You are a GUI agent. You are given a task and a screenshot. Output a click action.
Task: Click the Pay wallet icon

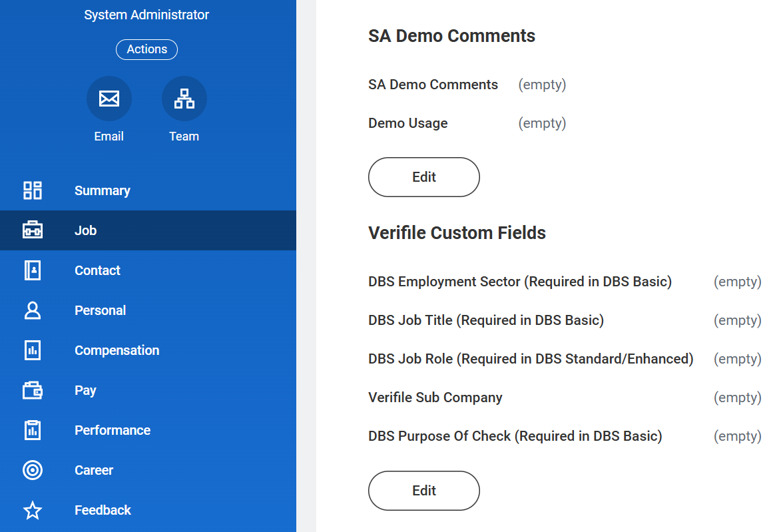click(33, 390)
